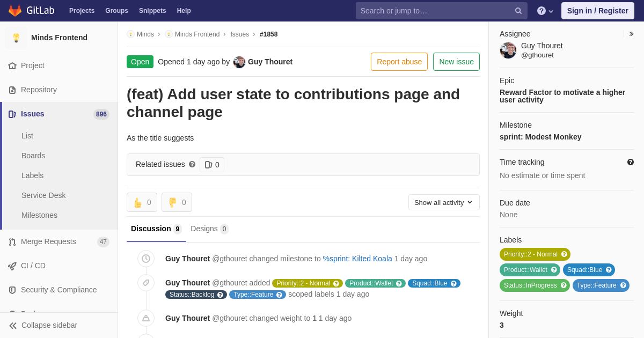Click Guy Thouret's avatar next to Opened

(239, 62)
